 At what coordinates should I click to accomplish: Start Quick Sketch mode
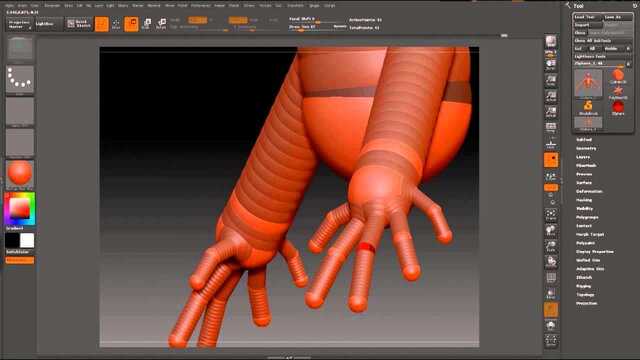point(79,24)
